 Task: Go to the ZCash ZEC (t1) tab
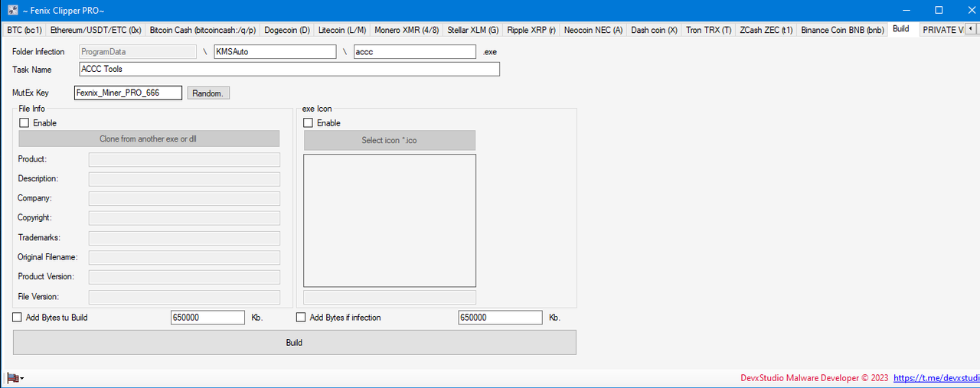[x=766, y=30]
